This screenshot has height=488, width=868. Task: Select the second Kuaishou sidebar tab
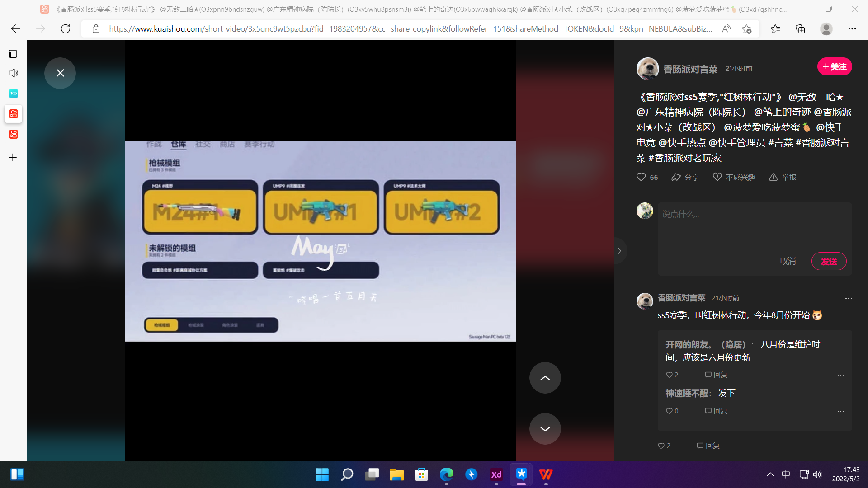[x=14, y=134]
